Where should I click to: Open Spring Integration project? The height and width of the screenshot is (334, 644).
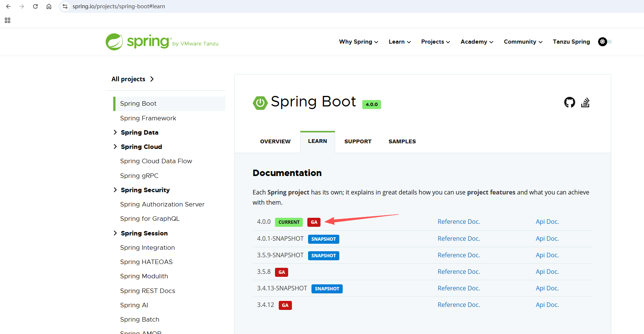[x=147, y=247]
